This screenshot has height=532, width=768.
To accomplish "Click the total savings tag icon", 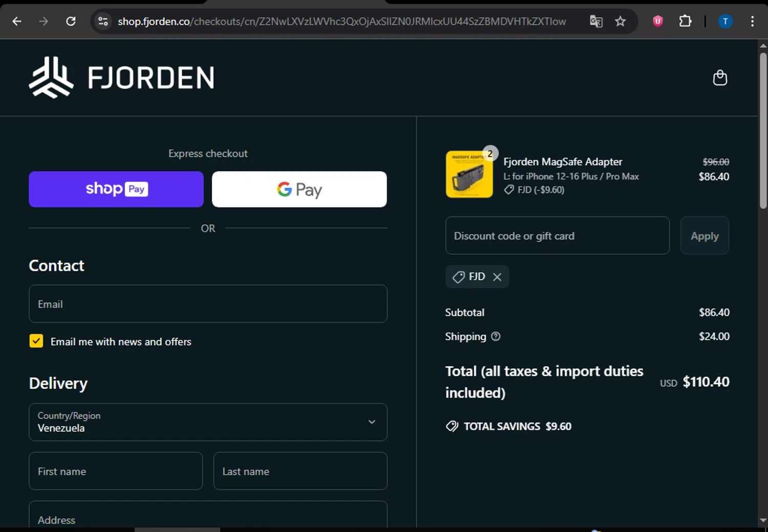I will 452,426.
